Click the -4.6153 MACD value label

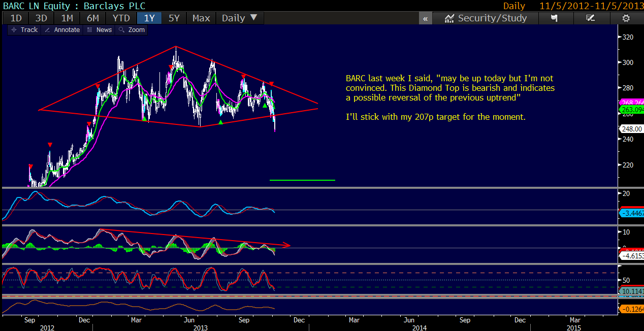pos(632,256)
